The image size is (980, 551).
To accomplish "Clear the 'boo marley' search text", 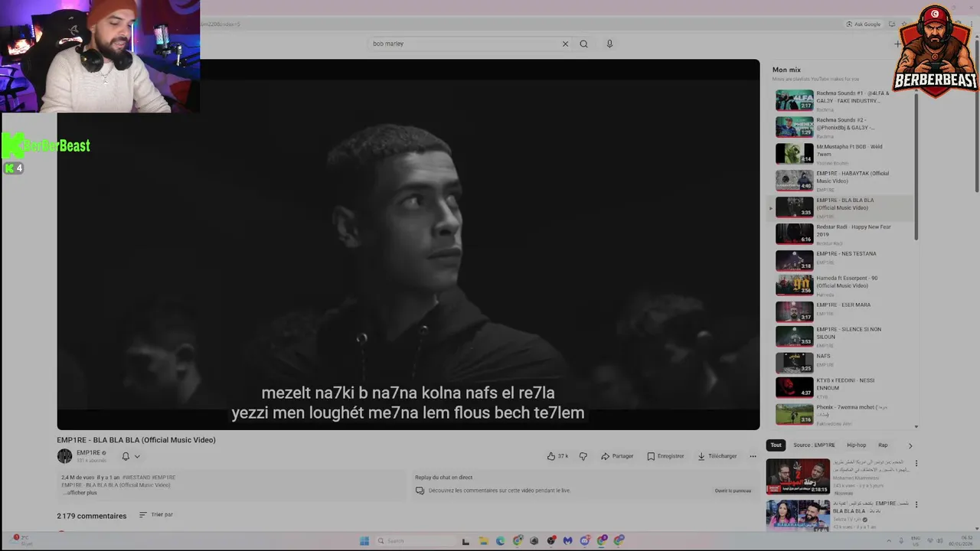I will point(565,44).
